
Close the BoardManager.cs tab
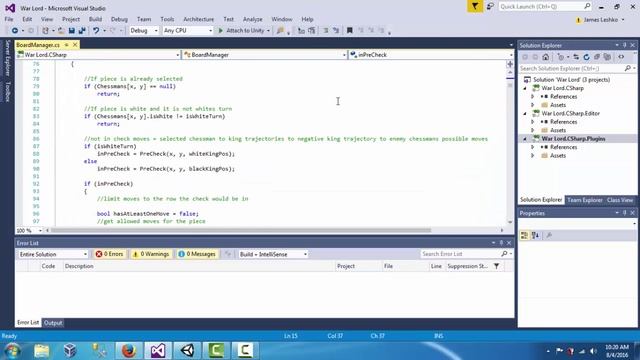coord(75,45)
